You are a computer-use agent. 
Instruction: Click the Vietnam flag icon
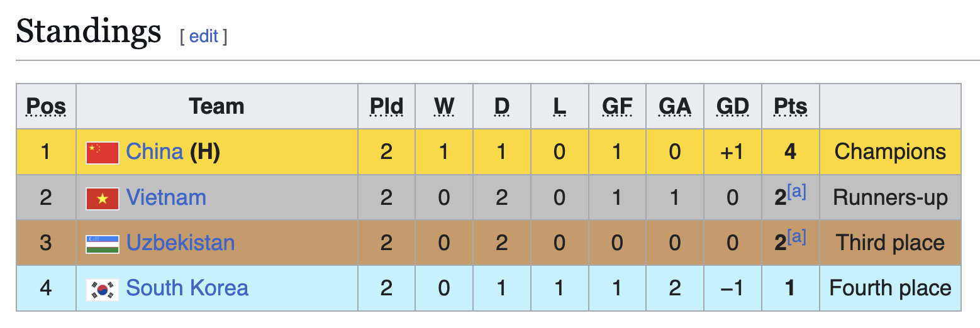click(102, 198)
